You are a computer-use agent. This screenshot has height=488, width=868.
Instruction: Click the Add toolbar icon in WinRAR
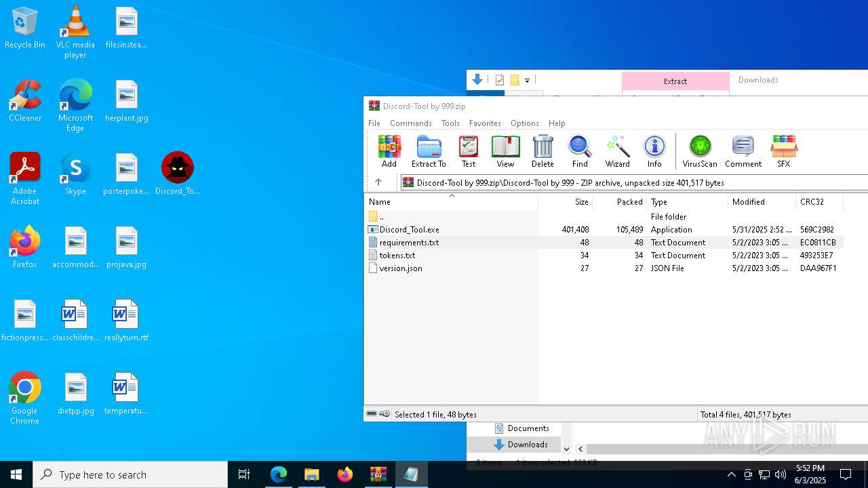pyautogui.click(x=389, y=151)
